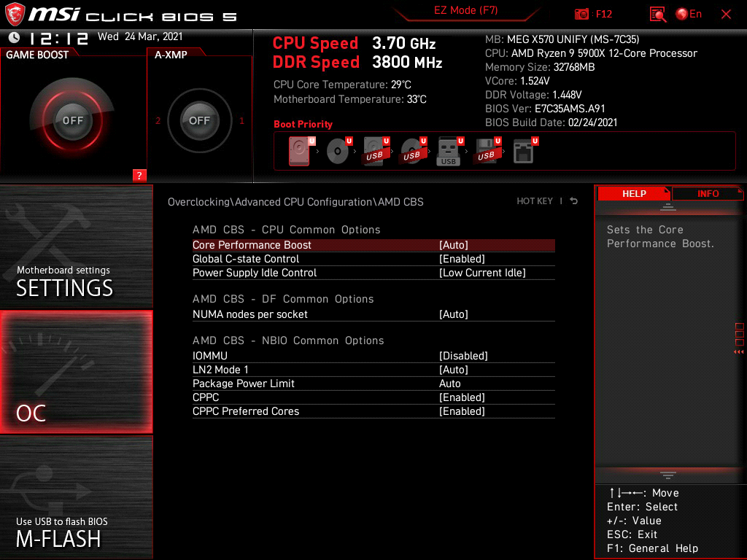Change NUMA nodes per socket value
Viewport: 747px width, 560px height.
coord(454,314)
